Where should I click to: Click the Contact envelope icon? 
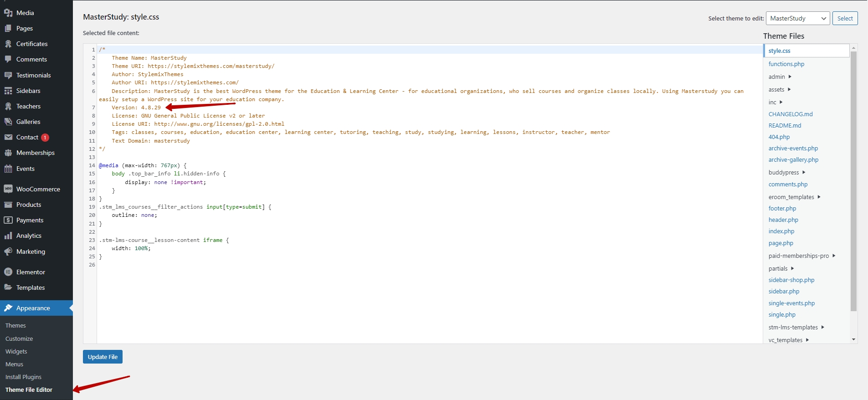coord(8,137)
